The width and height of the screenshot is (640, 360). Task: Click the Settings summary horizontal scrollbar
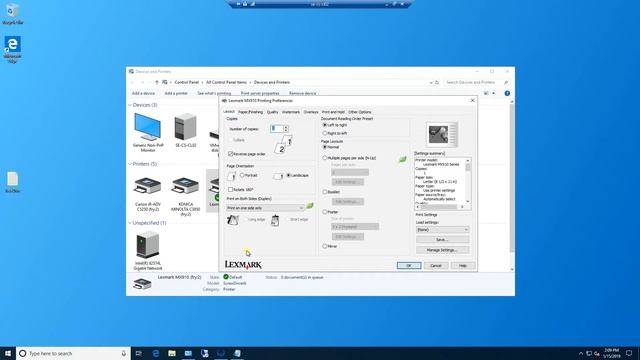click(x=439, y=207)
